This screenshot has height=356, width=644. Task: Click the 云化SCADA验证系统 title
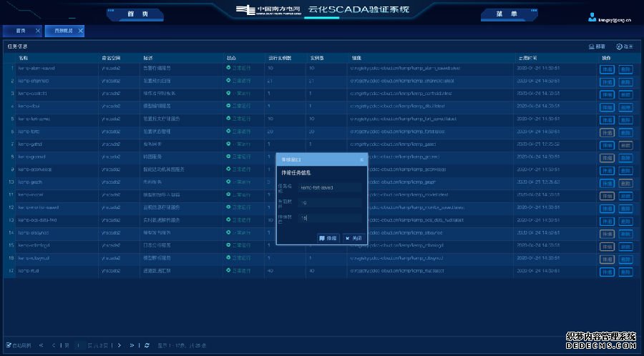click(x=358, y=9)
